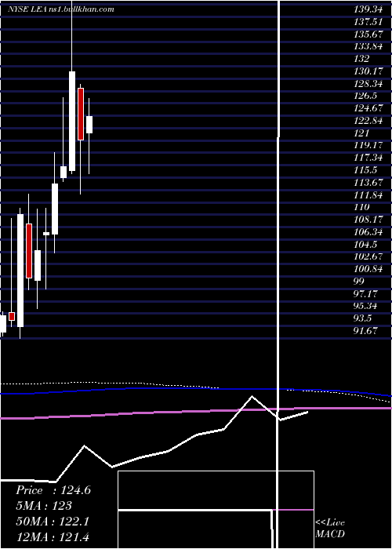Click the 102.67 price axis label
Screen dimensions: 392x549
(368, 256)
